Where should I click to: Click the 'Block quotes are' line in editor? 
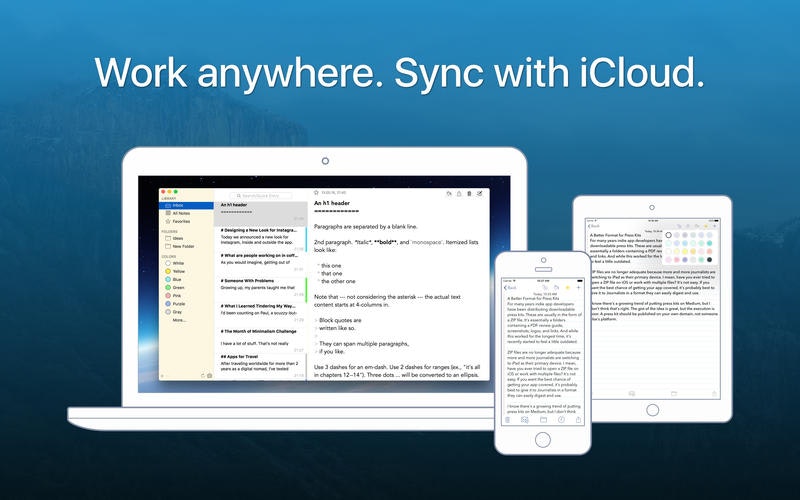click(340, 320)
